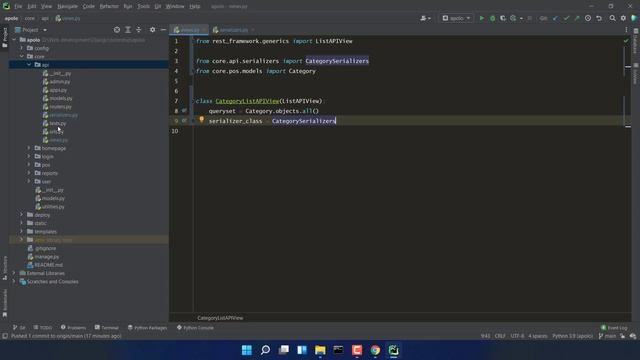Open Search Everywhere magnifier icon
Viewport: 640px width, 360px height.
coord(613,18)
